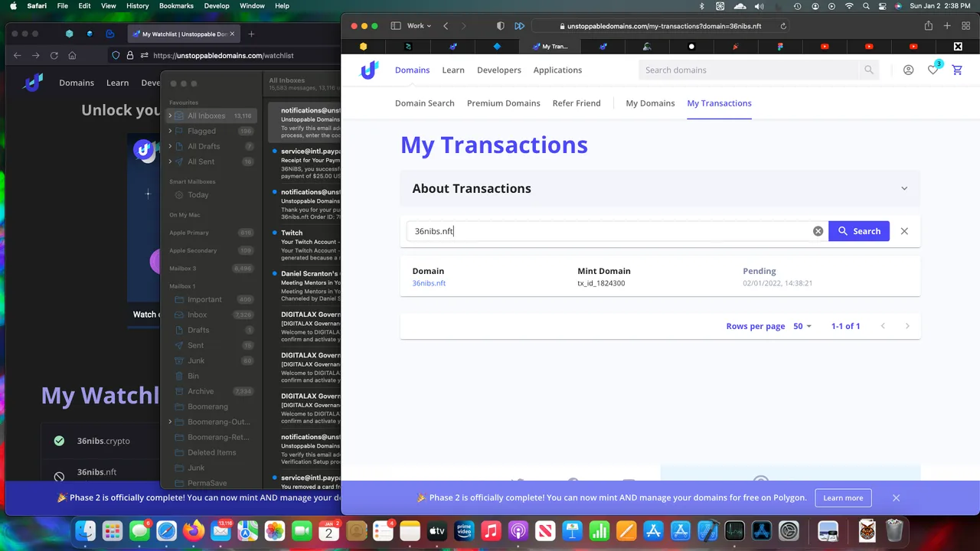Expand All Sent in Mail sidebar
Image resolution: width=980 pixels, height=551 pixels.
click(x=170, y=161)
